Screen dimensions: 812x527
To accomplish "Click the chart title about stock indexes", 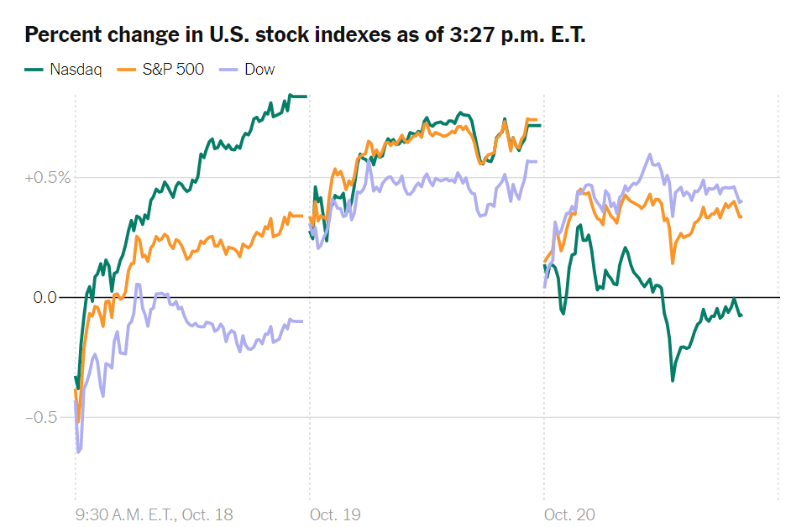I will click(305, 34).
